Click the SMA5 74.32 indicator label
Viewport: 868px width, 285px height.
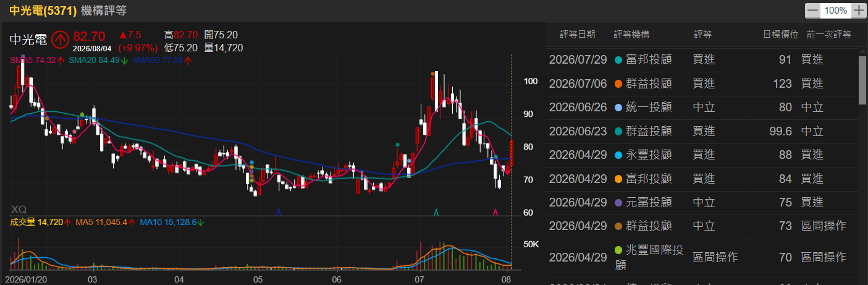tap(38, 61)
